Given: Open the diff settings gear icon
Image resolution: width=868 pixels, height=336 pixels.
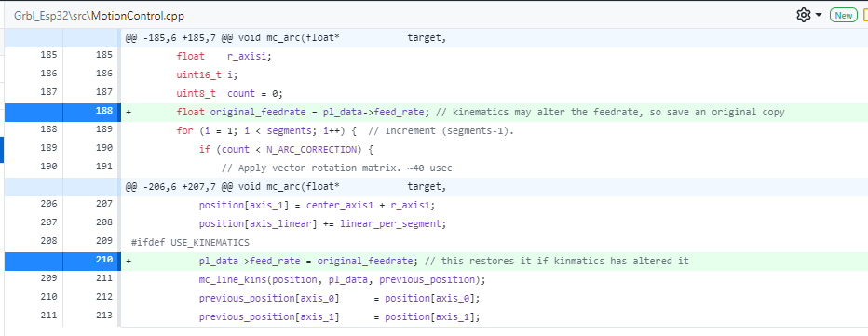Looking at the screenshot, I should point(803,16).
